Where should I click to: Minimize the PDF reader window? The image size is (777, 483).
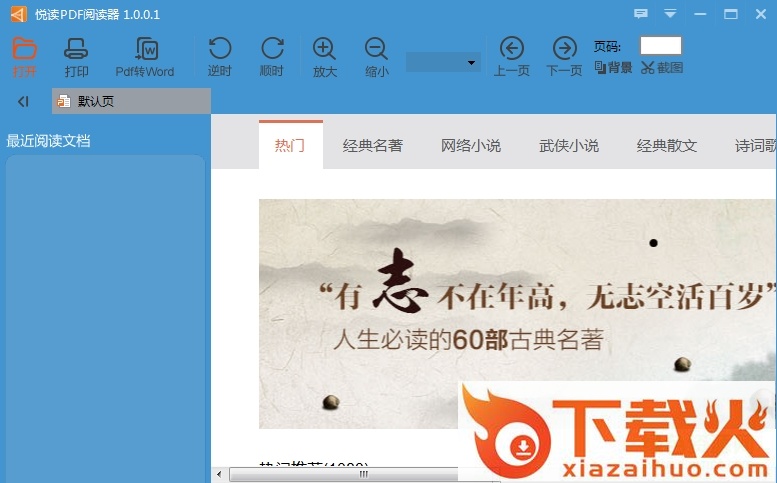pyautogui.click(x=700, y=14)
